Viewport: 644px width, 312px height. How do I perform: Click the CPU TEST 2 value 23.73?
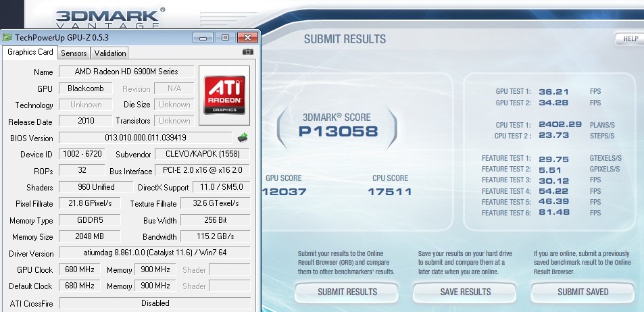tap(553, 136)
